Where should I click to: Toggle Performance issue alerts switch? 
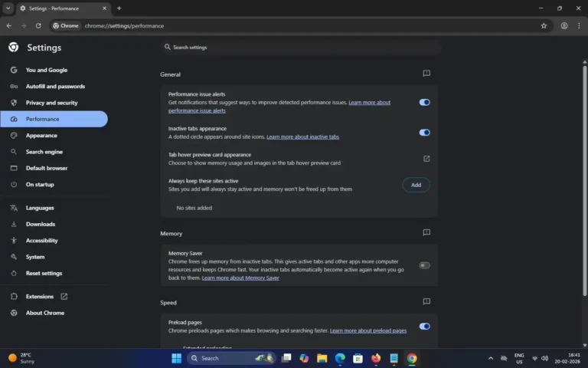[x=424, y=102]
